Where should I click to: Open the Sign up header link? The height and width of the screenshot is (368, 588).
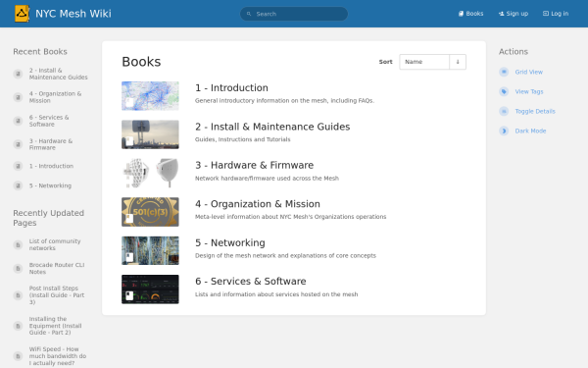(513, 14)
